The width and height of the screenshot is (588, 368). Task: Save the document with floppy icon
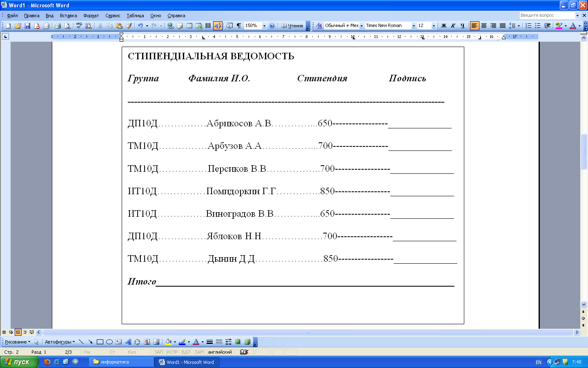pos(27,26)
